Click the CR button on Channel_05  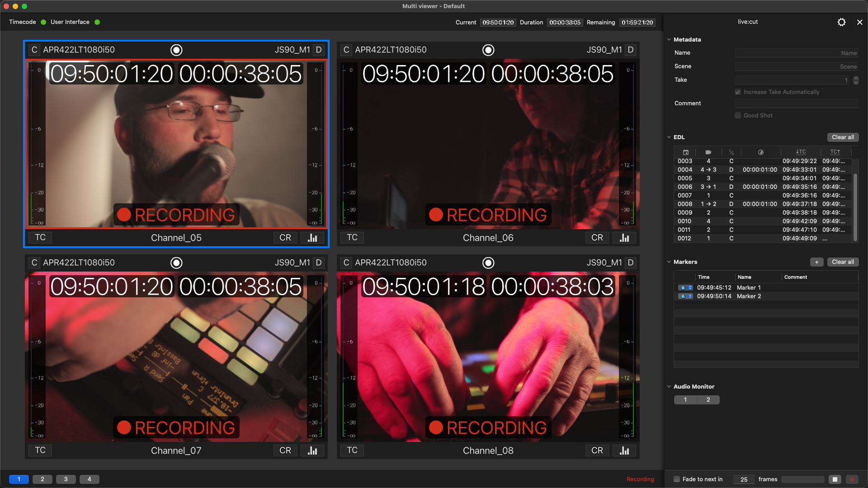pos(285,238)
